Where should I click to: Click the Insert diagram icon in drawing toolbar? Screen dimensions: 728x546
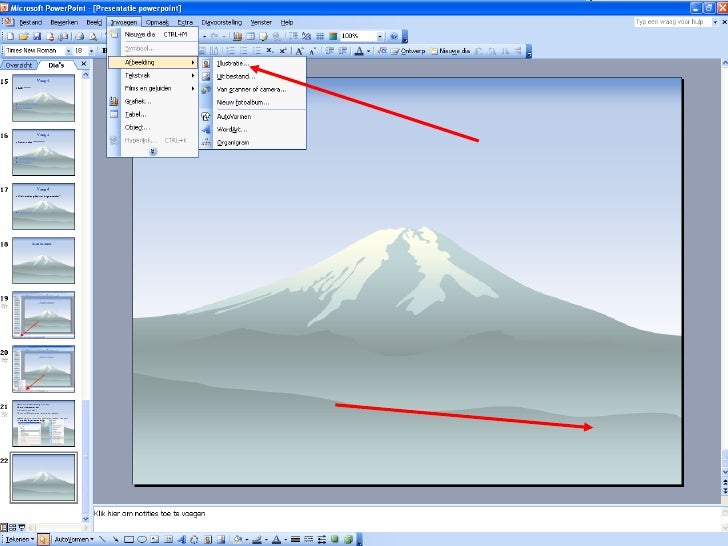click(194, 539)
